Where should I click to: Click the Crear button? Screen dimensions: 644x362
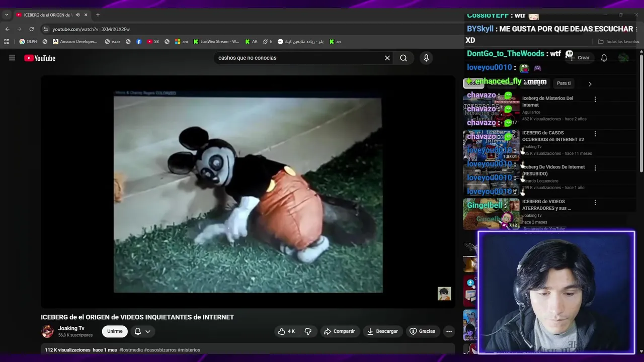pos(579,58)
